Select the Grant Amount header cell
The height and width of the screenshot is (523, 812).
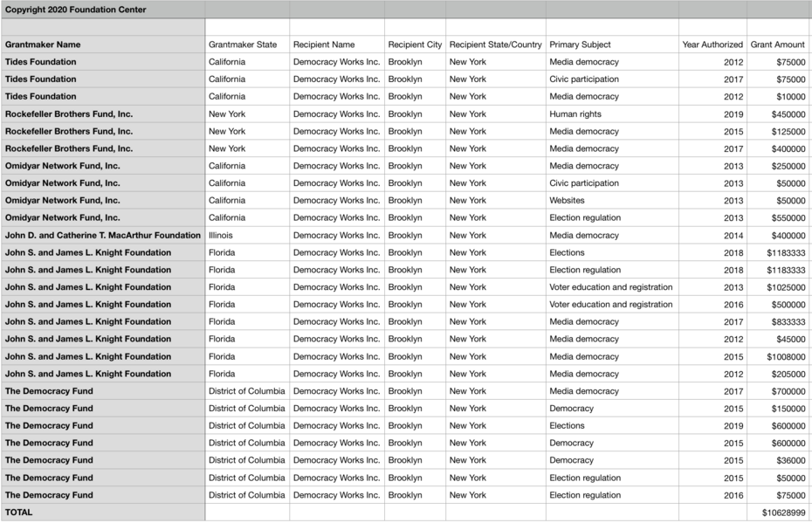778,45
